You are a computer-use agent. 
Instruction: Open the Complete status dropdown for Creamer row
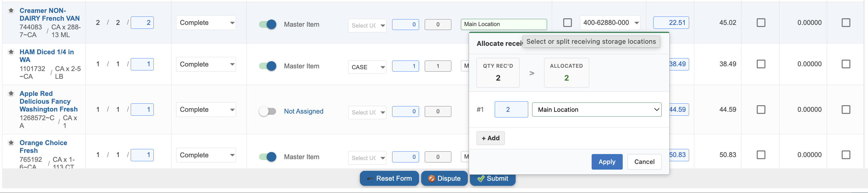206,22
